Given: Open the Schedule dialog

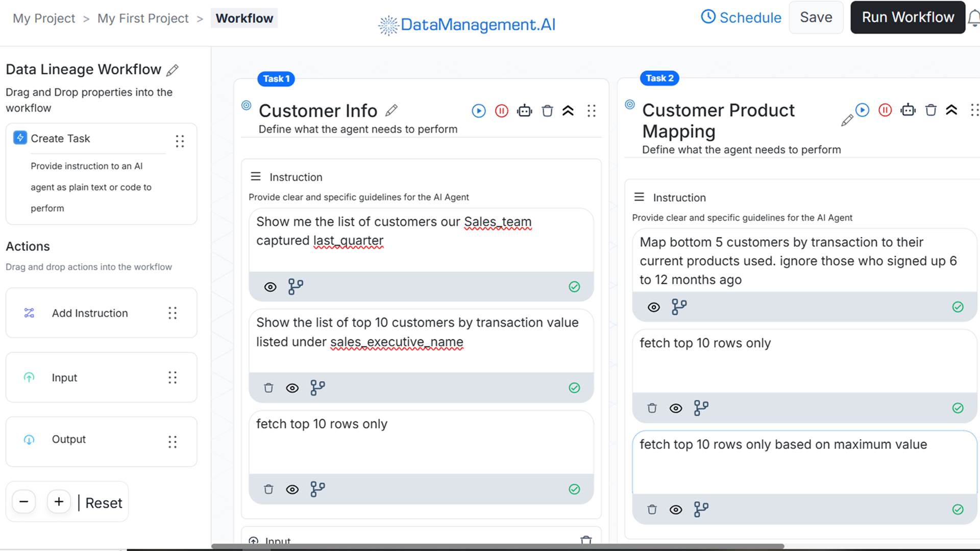Looking at the screenshot, I should click(741, 17).
